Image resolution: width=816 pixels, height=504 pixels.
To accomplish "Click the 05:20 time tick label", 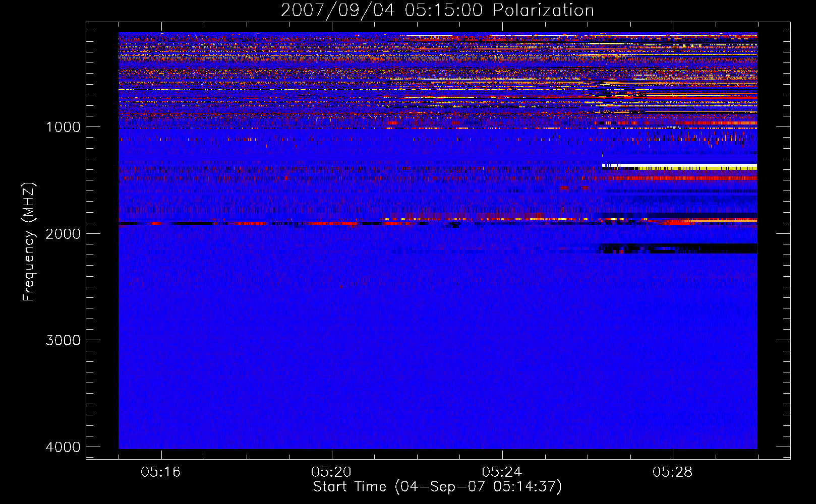I will tap(331, 472).
